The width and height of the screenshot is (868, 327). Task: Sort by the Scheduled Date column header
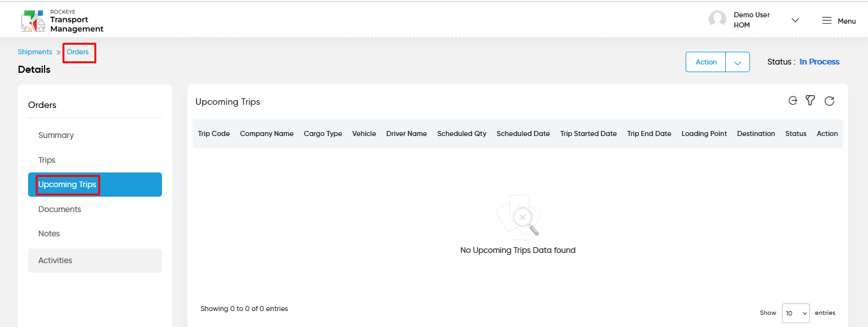tap(523, 134)
